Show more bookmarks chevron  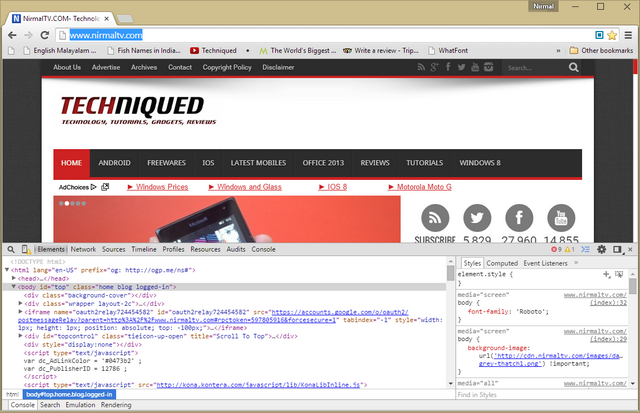pyautogui.click(x=558, y=51)
